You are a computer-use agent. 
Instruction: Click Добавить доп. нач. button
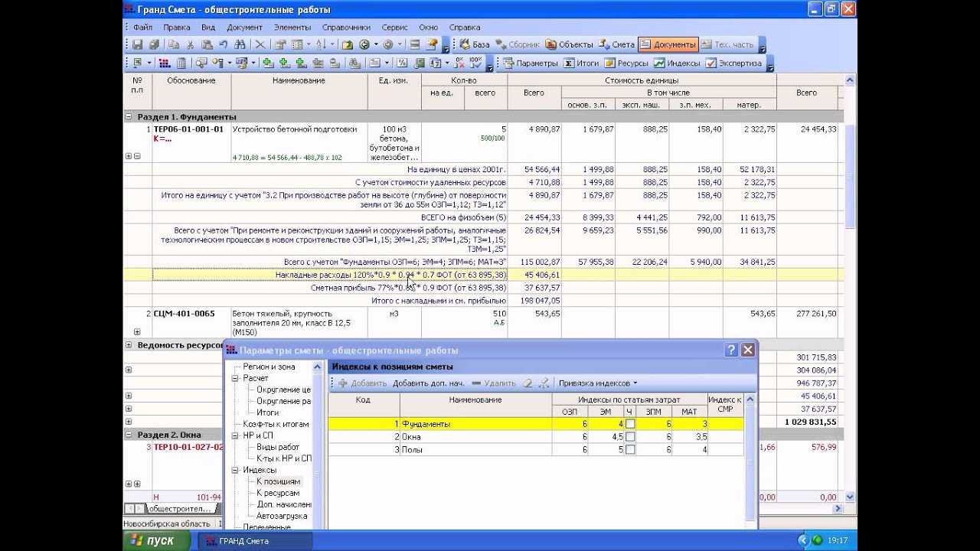click(x=429, y=383)
